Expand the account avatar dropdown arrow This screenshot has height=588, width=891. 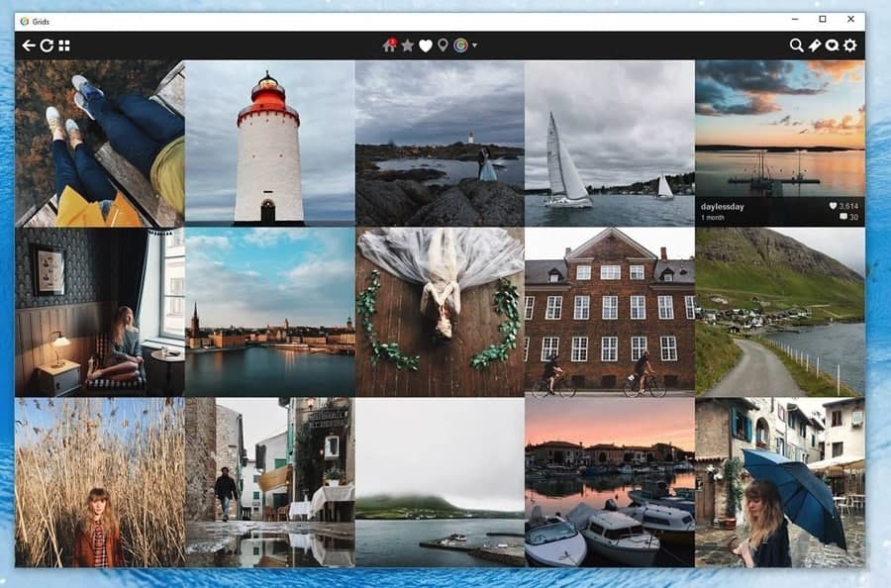click(x=474, y=46)
